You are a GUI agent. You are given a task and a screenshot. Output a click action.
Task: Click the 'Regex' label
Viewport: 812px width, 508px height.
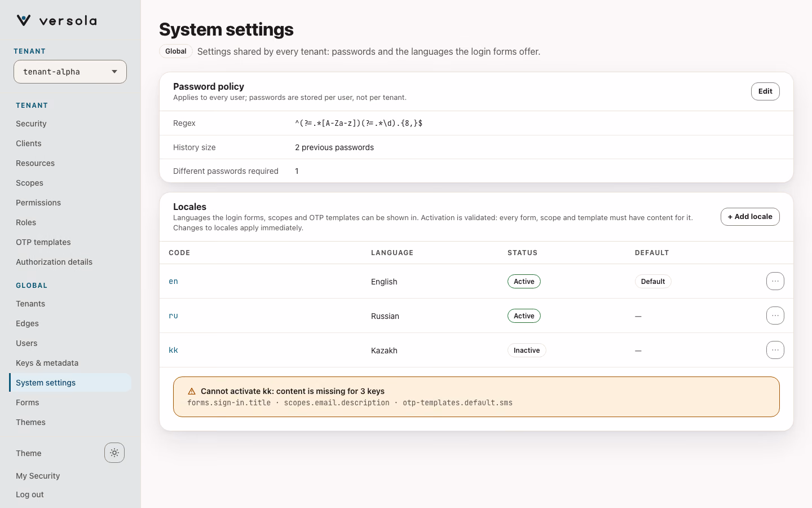[x=184, y=123]
